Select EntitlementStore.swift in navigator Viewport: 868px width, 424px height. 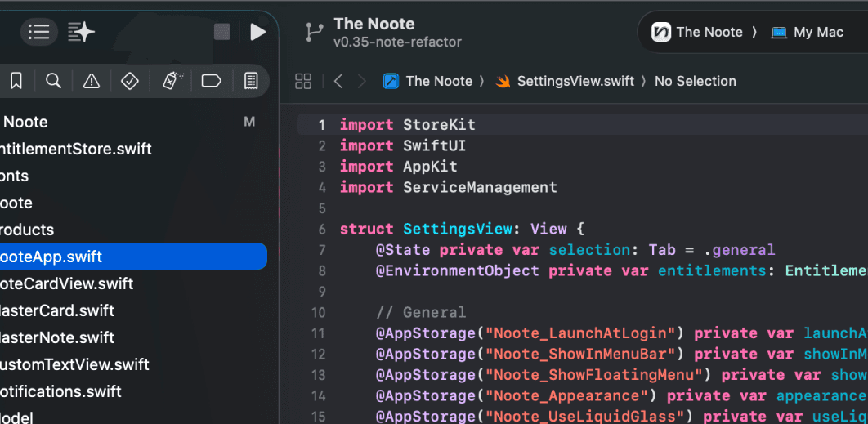[x=133, y=149]
